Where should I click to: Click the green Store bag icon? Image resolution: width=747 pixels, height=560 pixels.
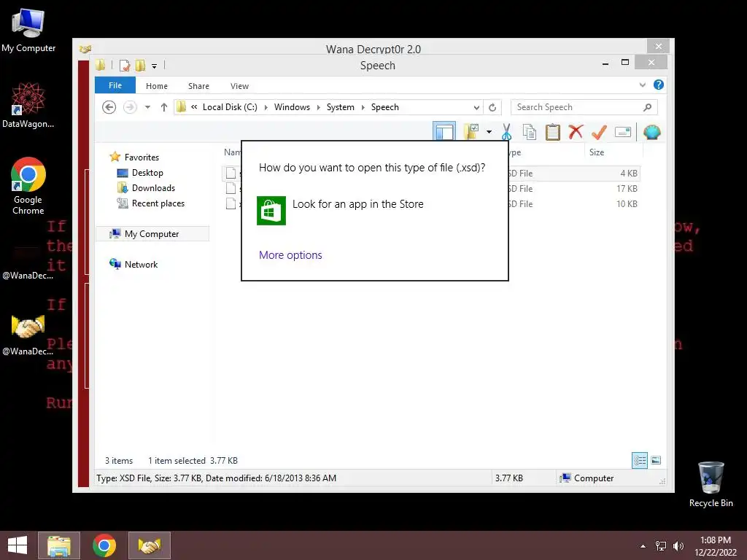coord(271,211)
